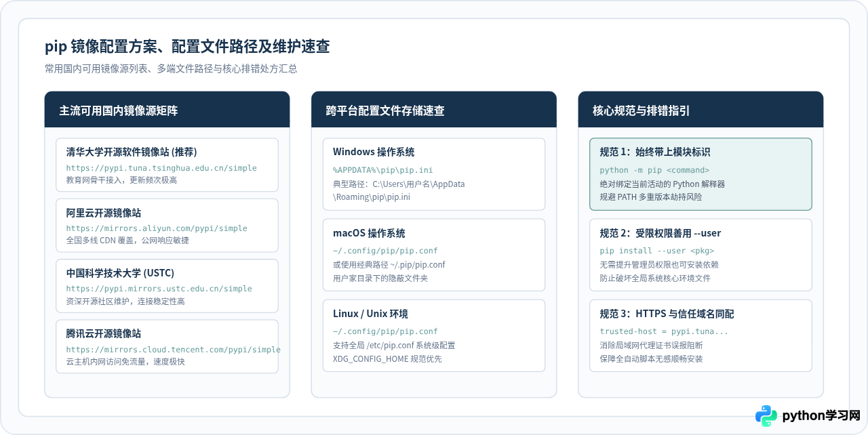Click the text "防止破坏全局系统核心环境文件"

point(655,278)
